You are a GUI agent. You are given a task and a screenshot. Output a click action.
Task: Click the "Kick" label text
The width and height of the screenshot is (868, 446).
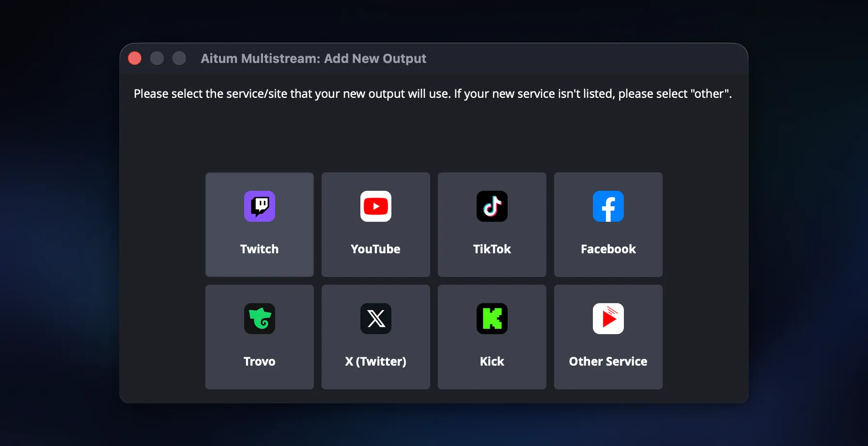[492, 361]
